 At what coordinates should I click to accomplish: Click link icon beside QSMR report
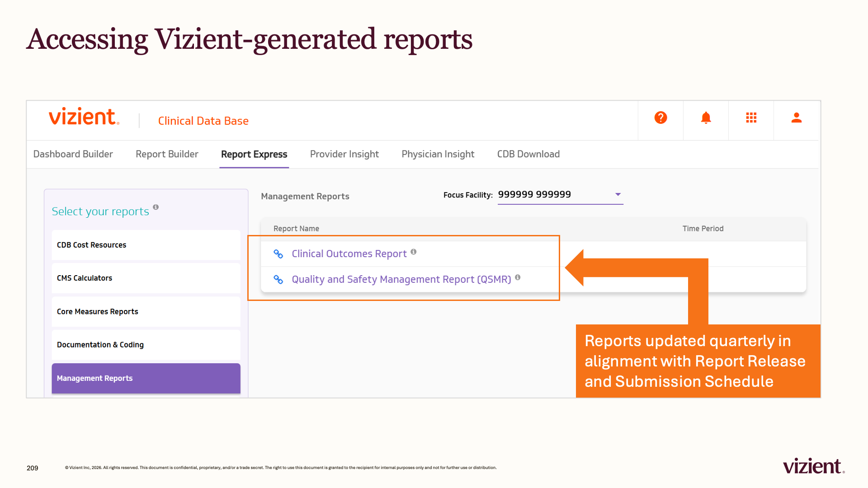278,280
